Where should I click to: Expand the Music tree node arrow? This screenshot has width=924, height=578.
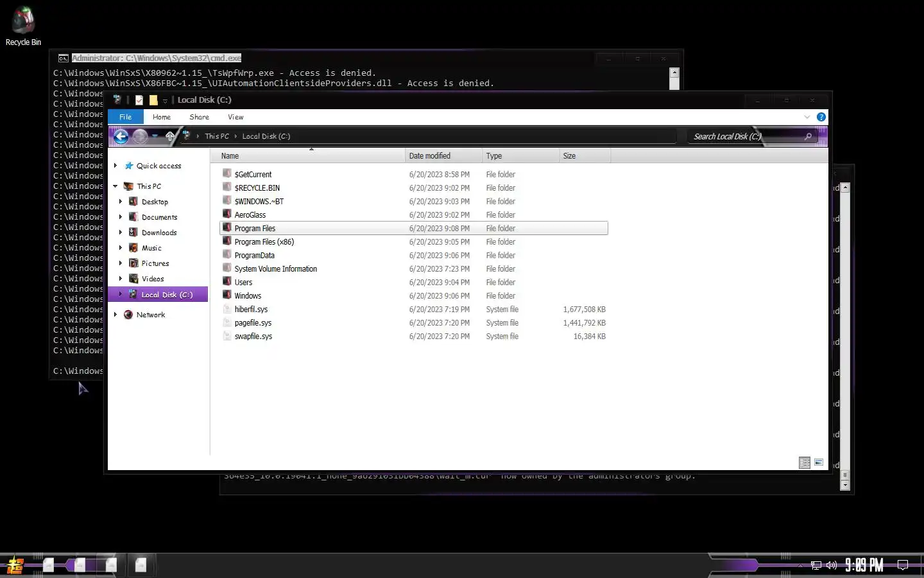(x=121, y=248)
